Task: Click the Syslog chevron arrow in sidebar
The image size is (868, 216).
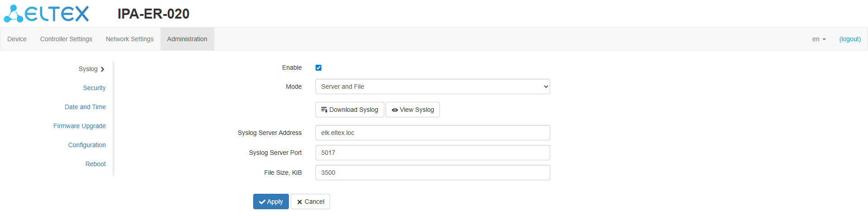Action: [x=103, y=69]
